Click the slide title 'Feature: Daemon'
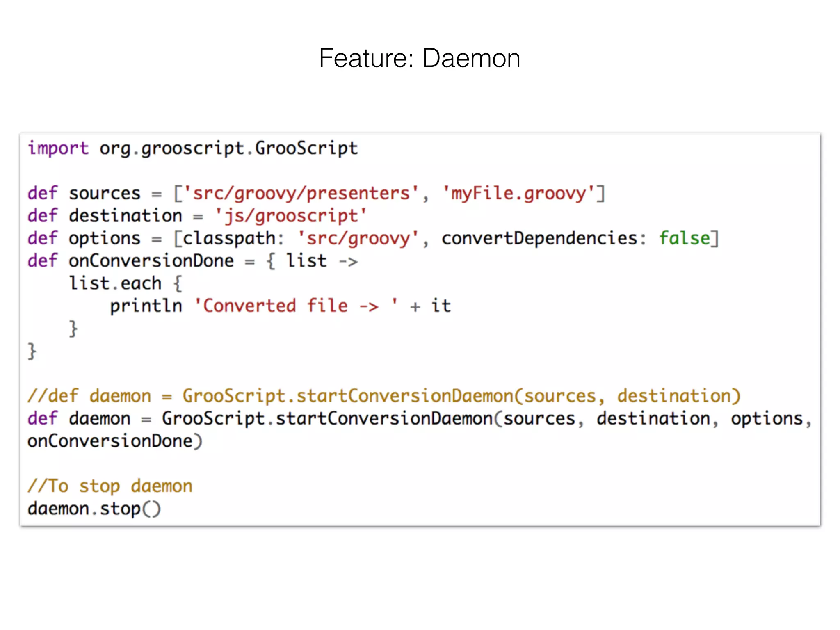This screenshot has height=630, width=840. 420,58
